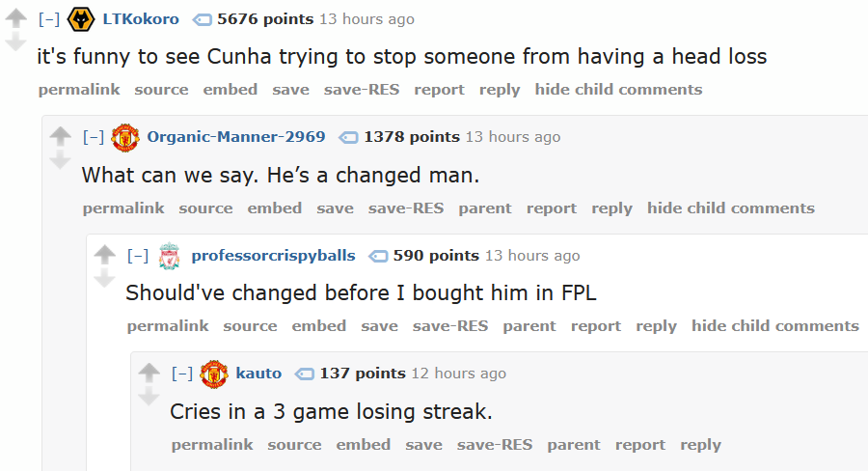The height and width of the screenshot is (471, 868).
Task: Open professorcrispyballs' user profile
Action: (273, 256)
